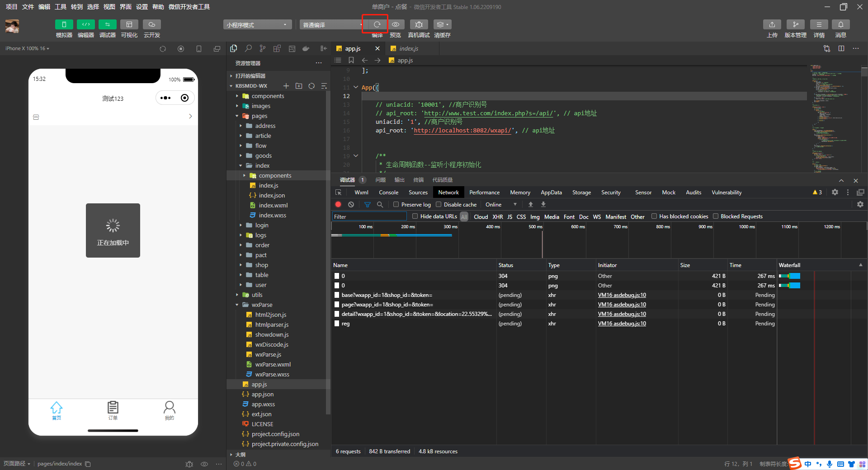Toggle the 编辑器 editor panel button

[x=85, y=24]
